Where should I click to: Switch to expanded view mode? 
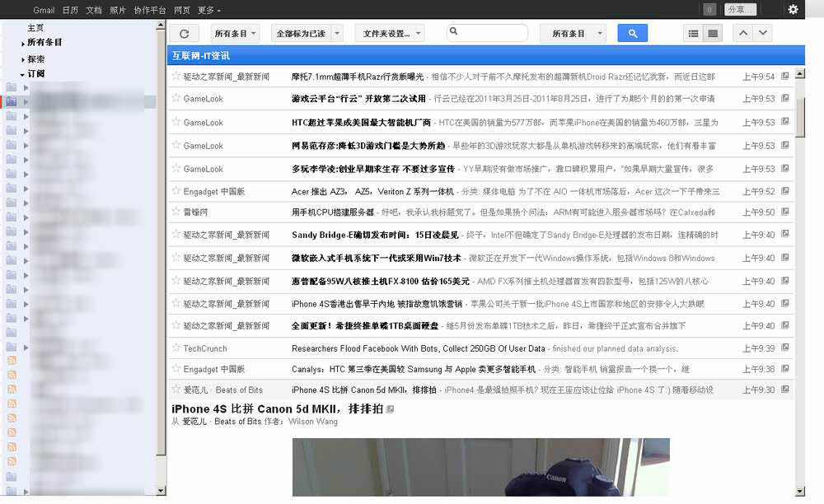[x=710, y=33]
